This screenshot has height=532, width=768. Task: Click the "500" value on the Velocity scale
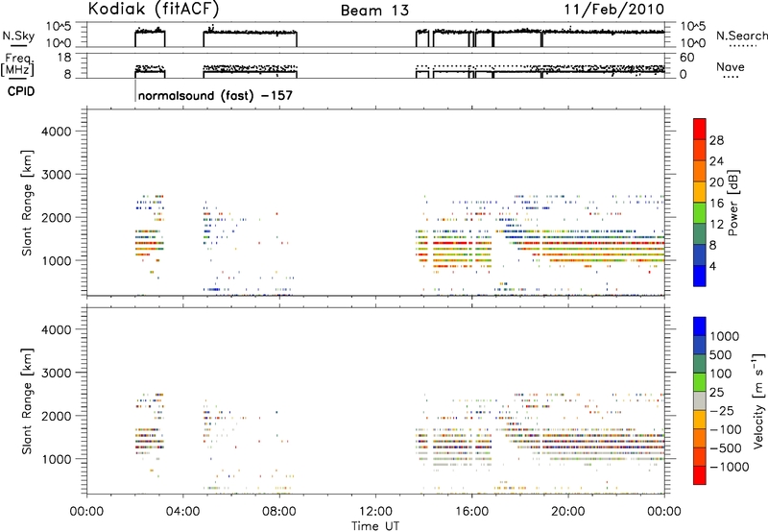click(721, 355)
